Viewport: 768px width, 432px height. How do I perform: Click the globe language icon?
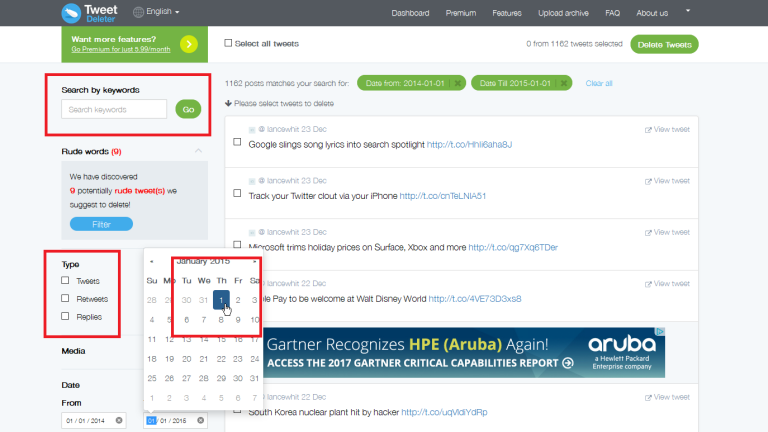tap(139, 12)
